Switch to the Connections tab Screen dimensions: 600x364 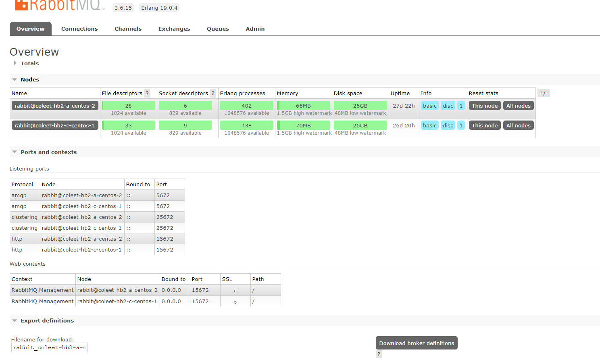pyautogui.click(x=79, y=29)
